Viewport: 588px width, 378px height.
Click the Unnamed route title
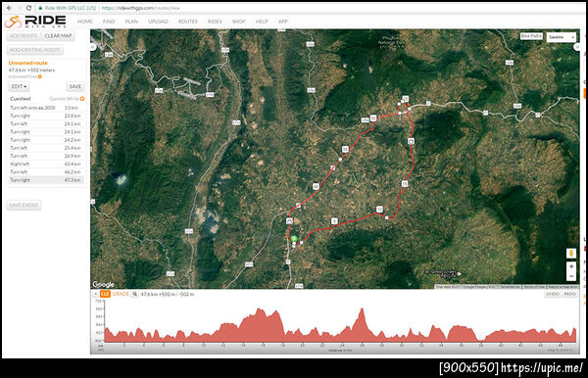(x=28, y=63)
